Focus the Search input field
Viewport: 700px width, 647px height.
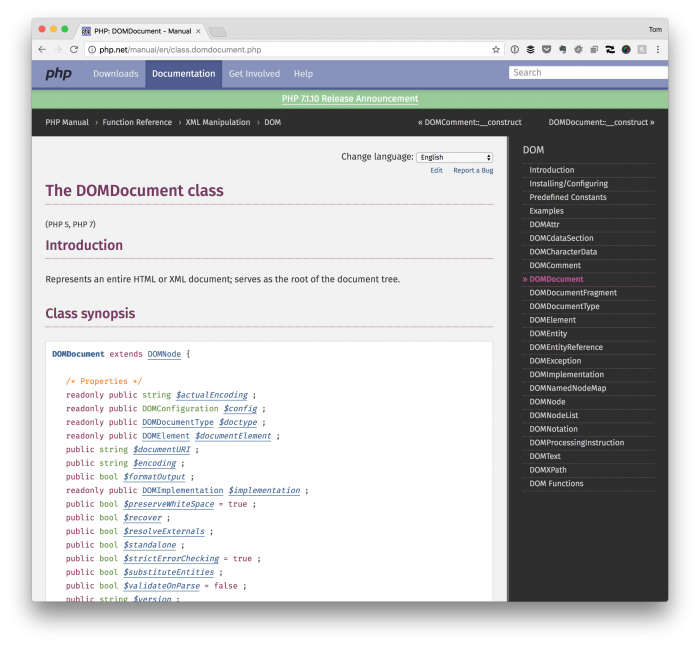(x=588, y=72)
